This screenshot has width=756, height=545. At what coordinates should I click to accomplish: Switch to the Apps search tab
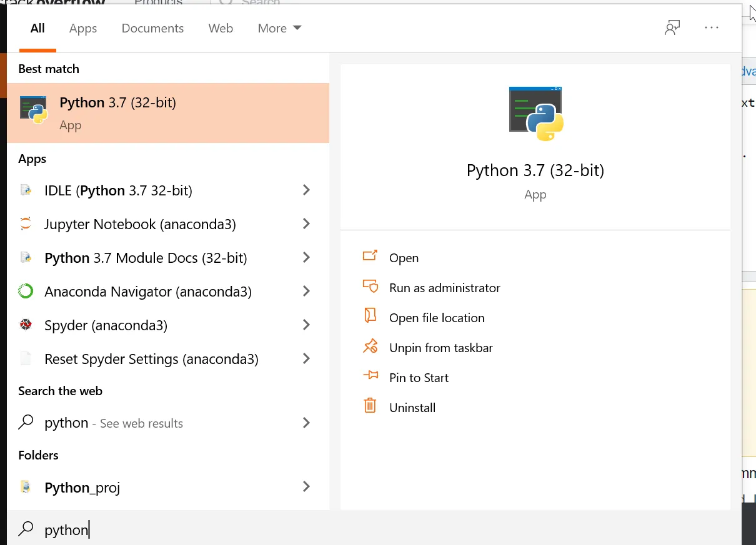coord(83,28)
